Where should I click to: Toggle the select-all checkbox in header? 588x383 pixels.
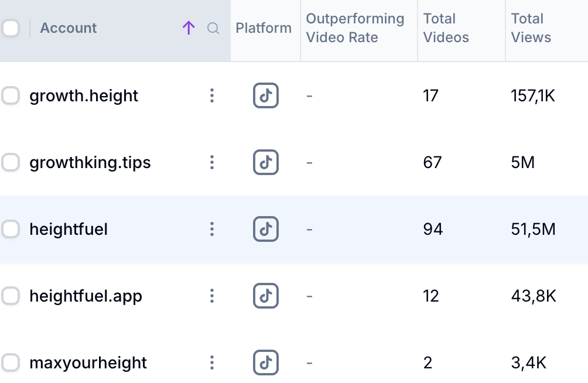coord(11,28)
